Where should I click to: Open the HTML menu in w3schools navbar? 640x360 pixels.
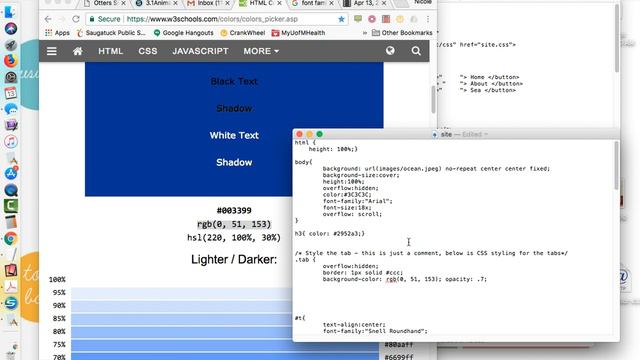click(x=111, y=51)
